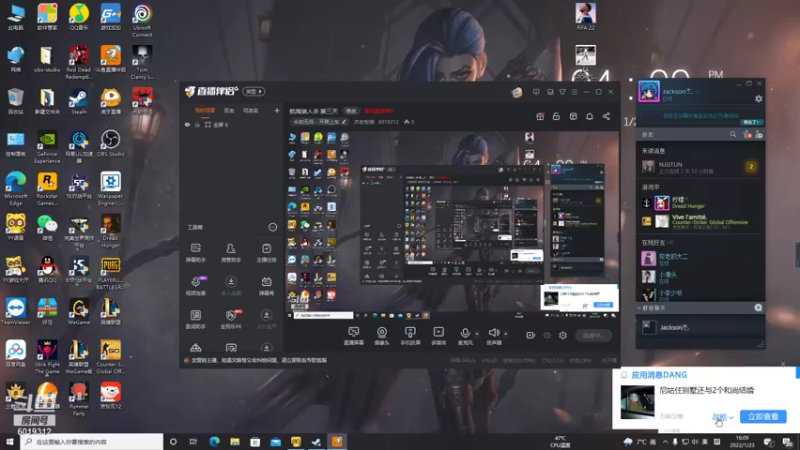Image resolution: width=800 pixels, height=450 pixels.
Task: Open the recording camera icon in bottom bar
Action: pyautogui.click(x=530, y=335)
